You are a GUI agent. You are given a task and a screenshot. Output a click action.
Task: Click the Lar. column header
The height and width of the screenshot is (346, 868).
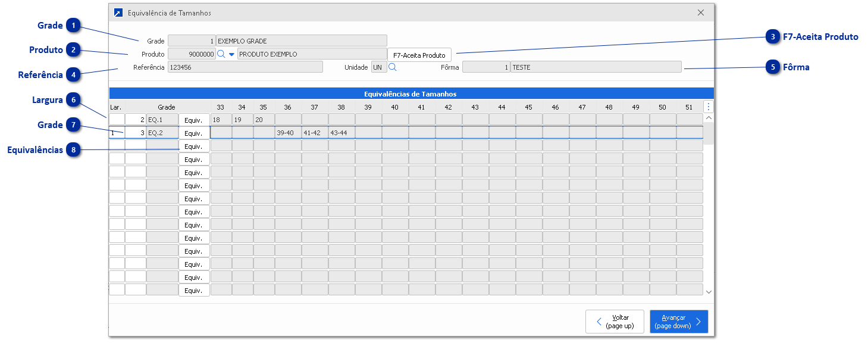click(116, 107)
